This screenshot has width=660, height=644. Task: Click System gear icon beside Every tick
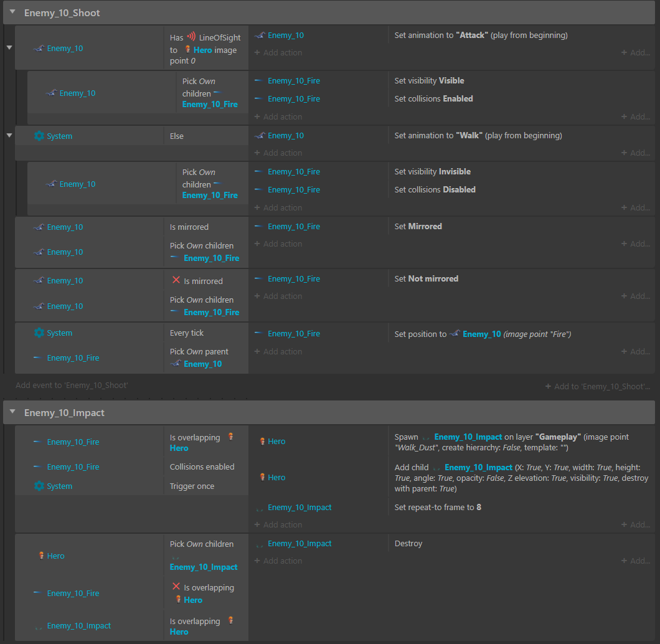pyautogui.click(x=39, y=333)
